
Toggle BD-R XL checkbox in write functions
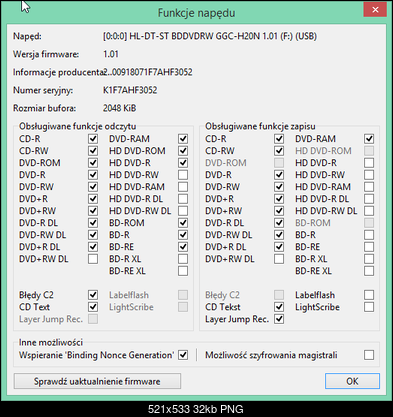click(x=369, y=259)
